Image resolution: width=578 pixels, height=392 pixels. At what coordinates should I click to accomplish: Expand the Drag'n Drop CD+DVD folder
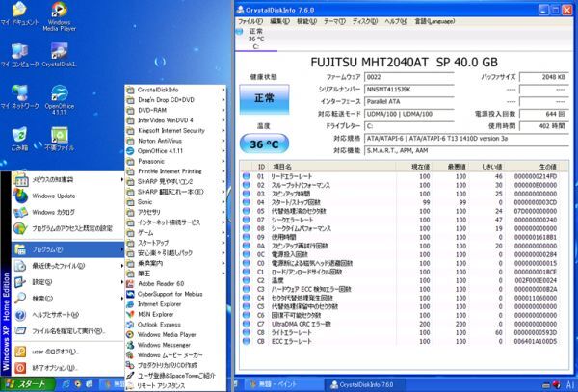(x=175, y=100)
